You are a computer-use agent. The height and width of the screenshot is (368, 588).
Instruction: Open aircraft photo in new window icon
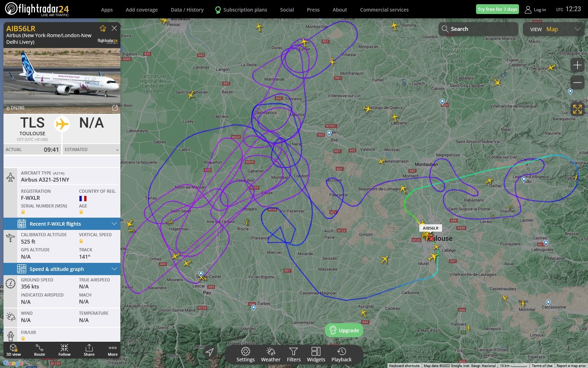coord(115,108)
